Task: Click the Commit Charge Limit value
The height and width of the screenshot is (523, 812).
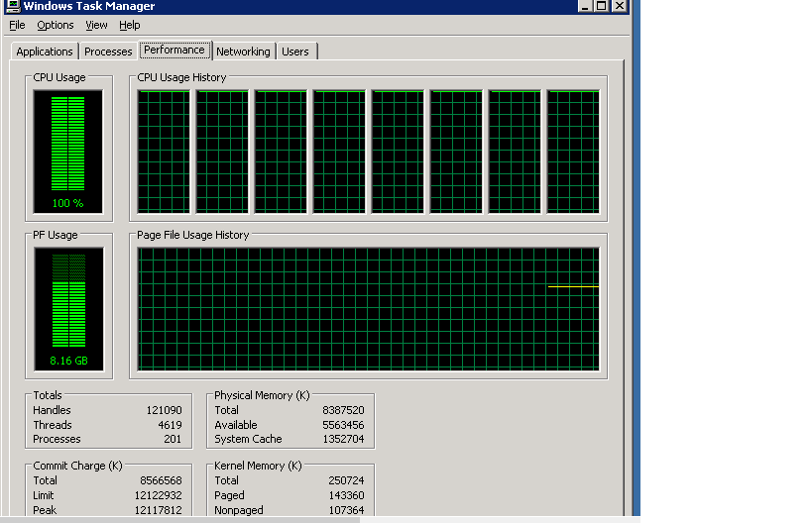Action: coord(162,495)
